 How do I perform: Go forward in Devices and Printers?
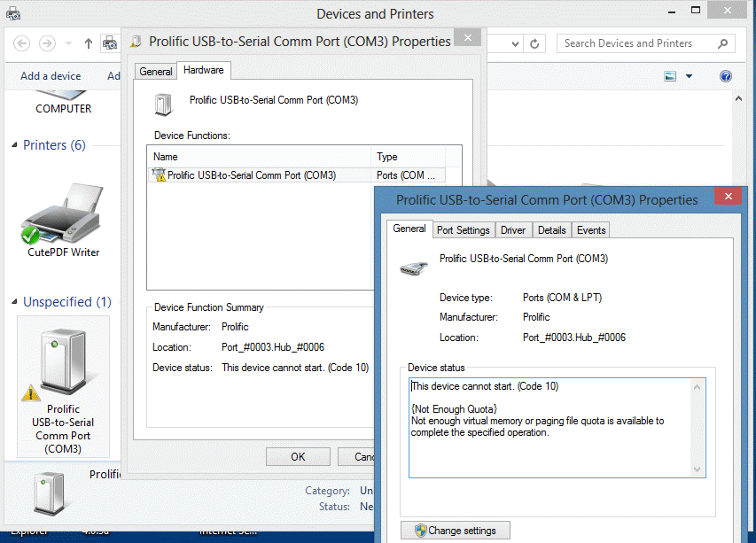(x=47, y=43)
